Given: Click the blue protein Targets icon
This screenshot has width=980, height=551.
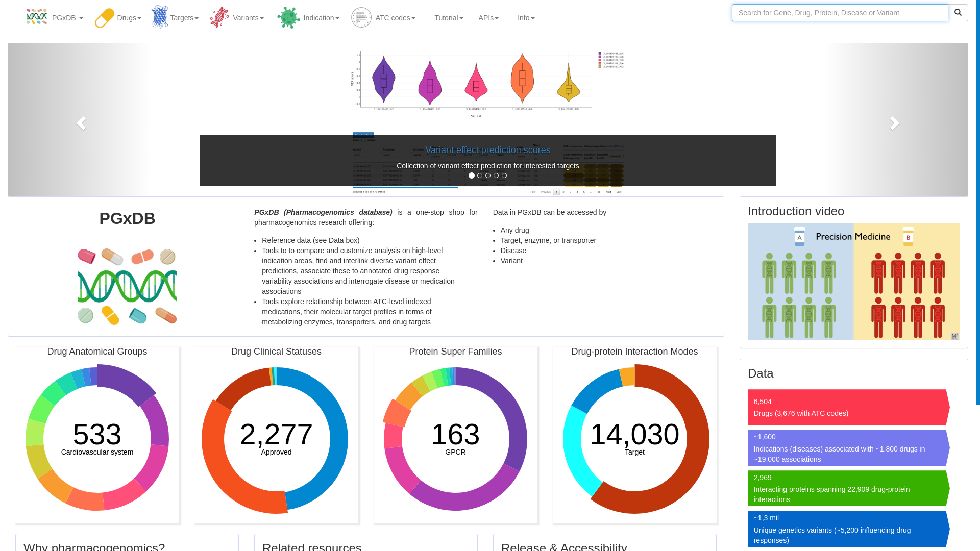Looking at the screenshot, I should 160,17.
